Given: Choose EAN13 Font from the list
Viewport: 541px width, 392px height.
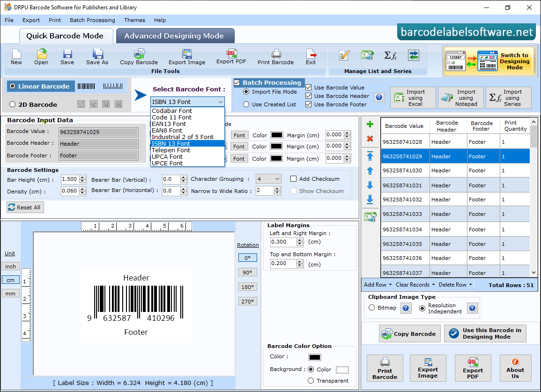Looking at the screenshot, I should 169,124.
